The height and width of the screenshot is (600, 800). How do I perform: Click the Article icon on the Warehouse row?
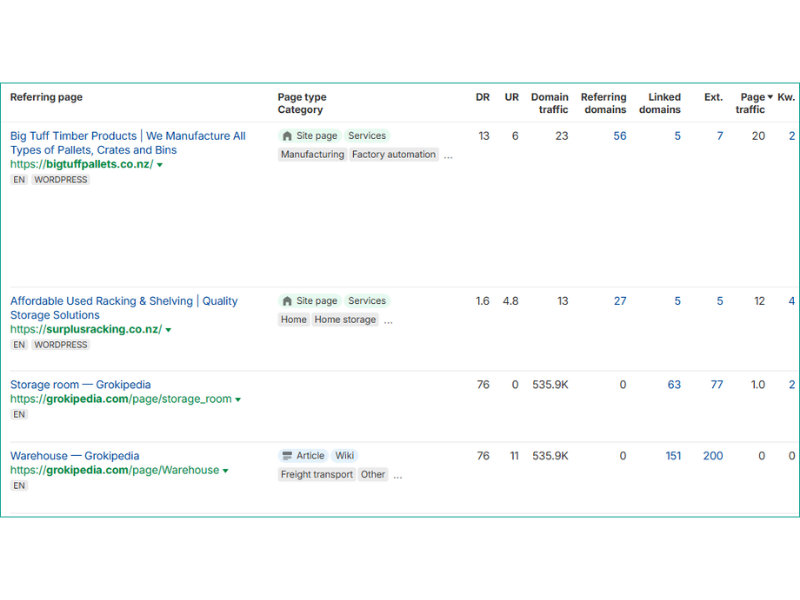point(288,455)
